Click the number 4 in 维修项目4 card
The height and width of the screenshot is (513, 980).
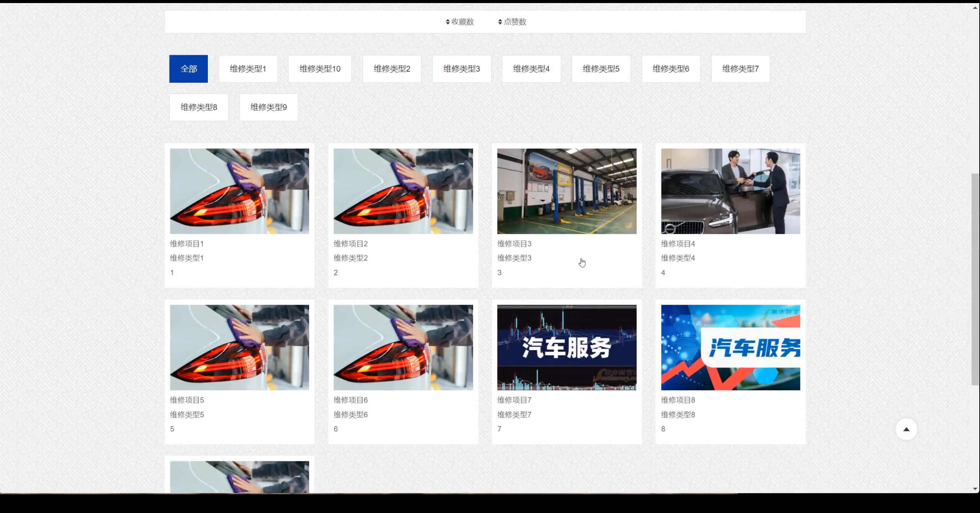coord(663,273)
